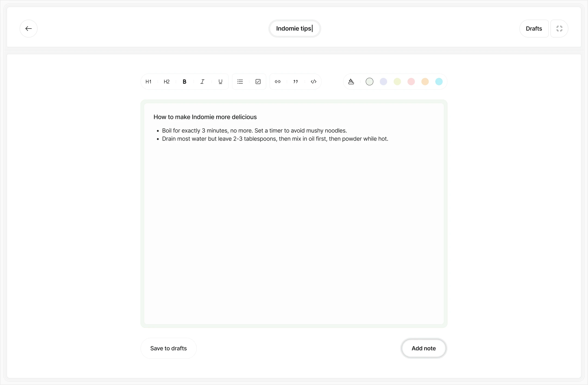Enable the checklist format option
Viewport: 588px width, 385px height.
[x=258, y=82]
